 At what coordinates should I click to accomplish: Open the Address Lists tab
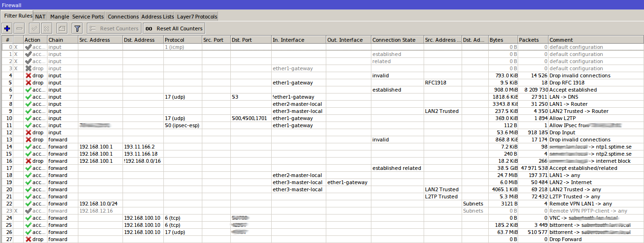pos(158,17)
